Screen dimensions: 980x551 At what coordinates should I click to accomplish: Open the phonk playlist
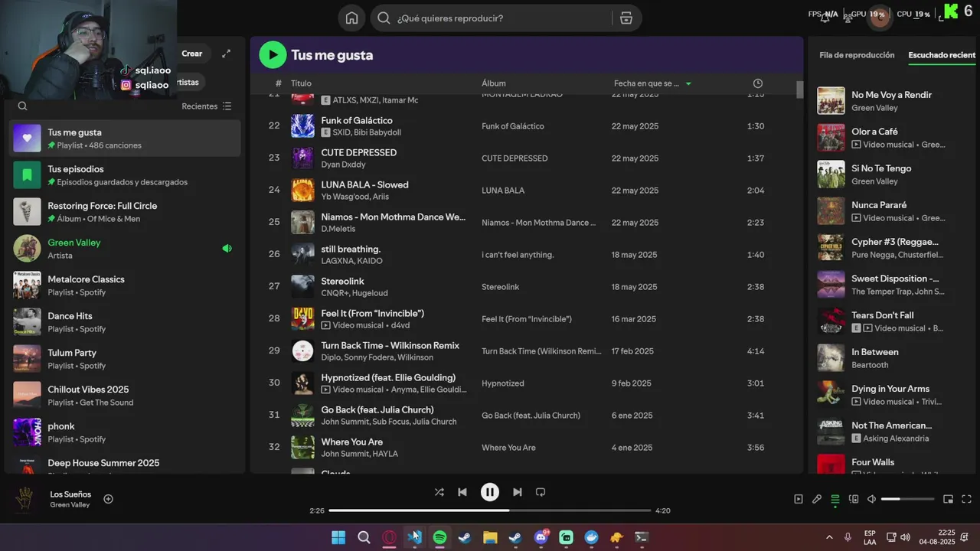pyautogui.click(x=125, y=432)
